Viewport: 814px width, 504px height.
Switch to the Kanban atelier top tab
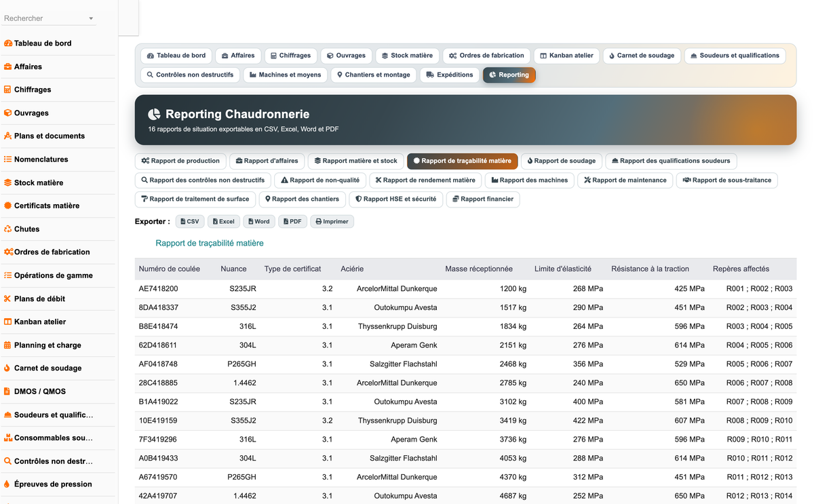tap(566, 56)
